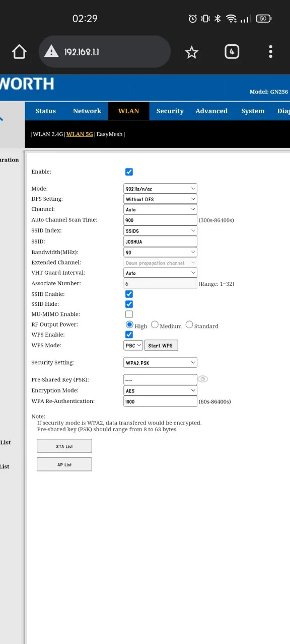Reveal the pre-shared key with eye icon
290x644 pixels.
pyautogui.click(x=203, y=379)
